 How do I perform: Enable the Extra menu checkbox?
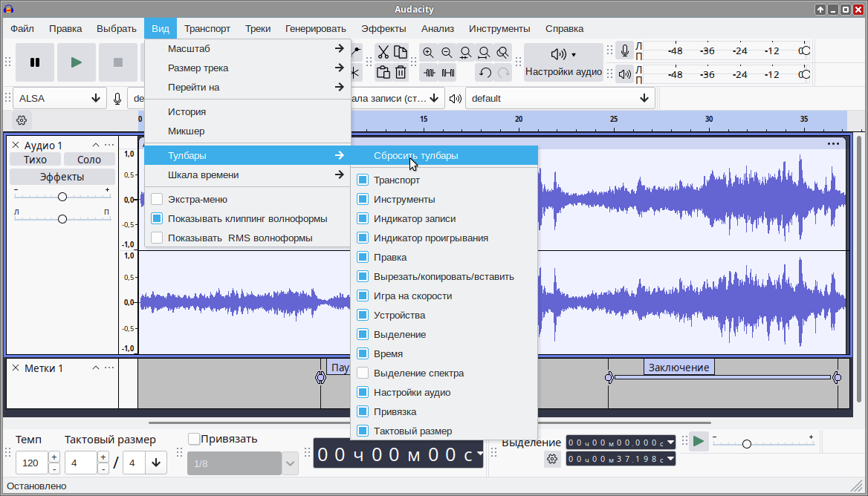coord(157,199)
